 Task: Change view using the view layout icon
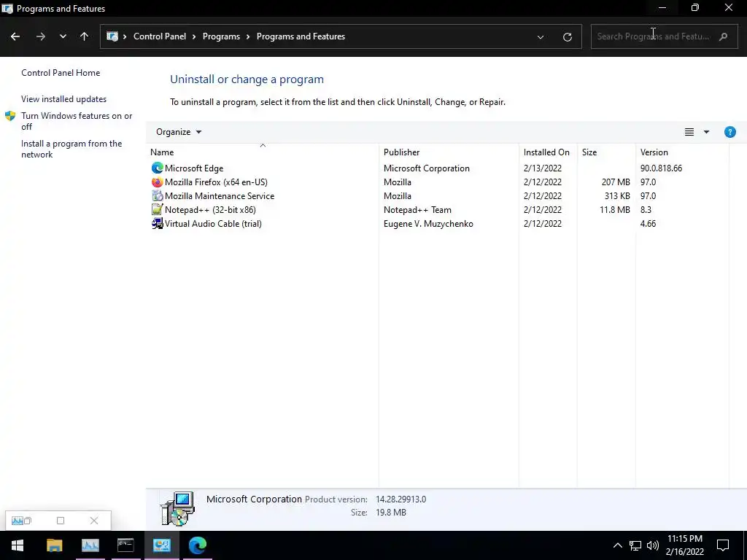[x=689, y=132]
